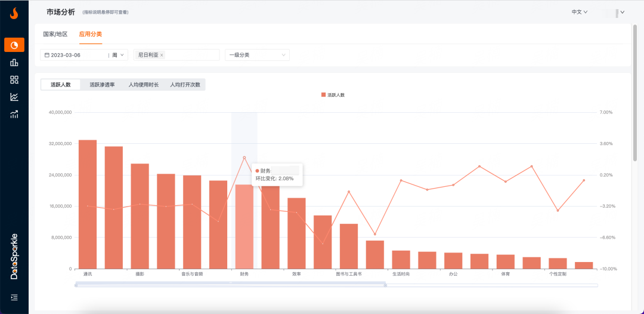Switch to the 国家/地区 tab

tap(55, 34)
